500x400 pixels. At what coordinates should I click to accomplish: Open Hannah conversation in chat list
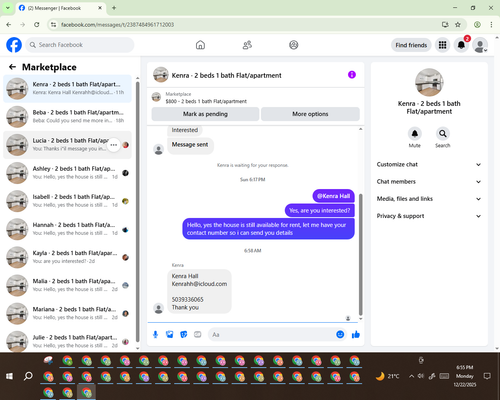pyautogui.click(x=67, y=229)
